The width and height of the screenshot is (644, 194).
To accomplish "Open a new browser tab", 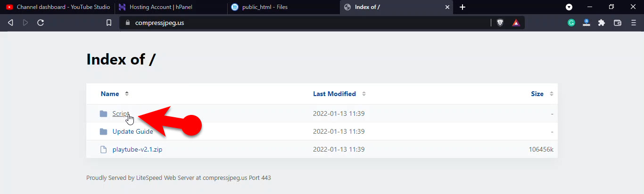I will click(462, 7).
